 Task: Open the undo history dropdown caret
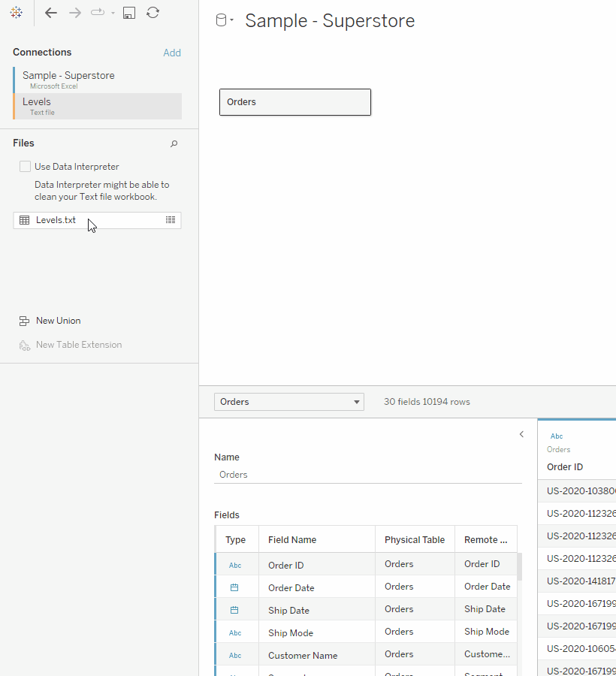(x=113, y=12)
